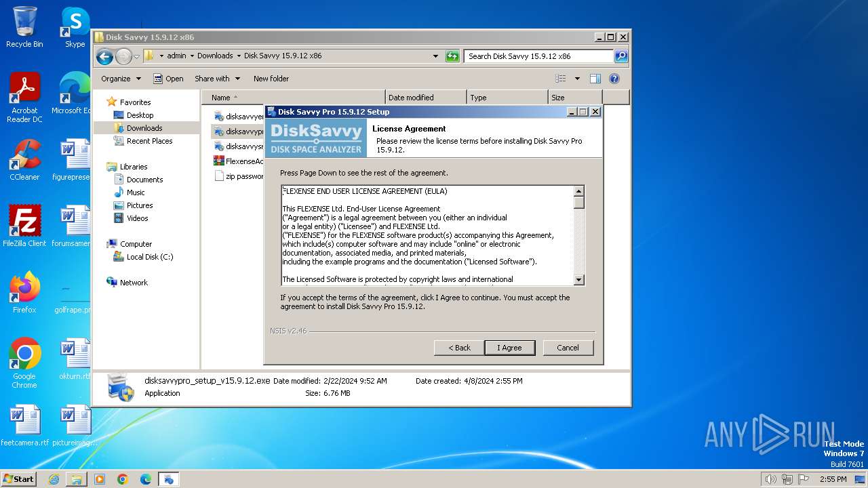Select Recent Places in navigation pane
This screenshot has height=488, width=868.
click(149, 141)
